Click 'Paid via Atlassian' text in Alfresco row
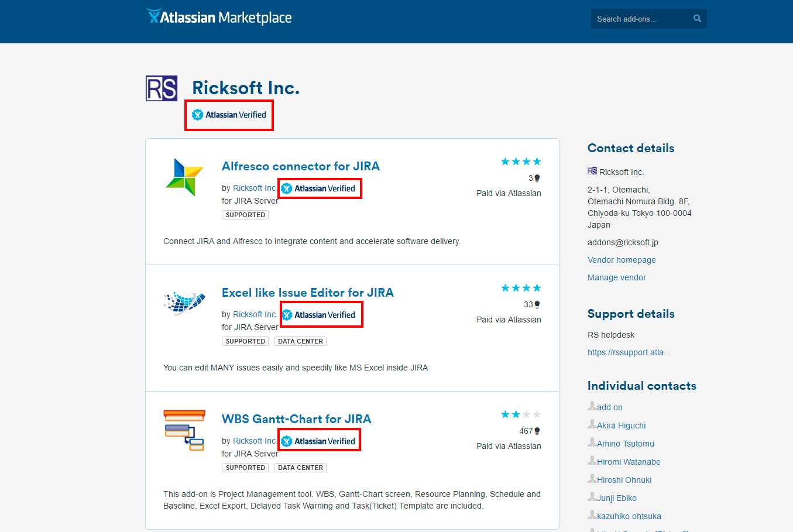Image resolution: width=793 pixels, height=532 pixels. (x=509, y=193)
